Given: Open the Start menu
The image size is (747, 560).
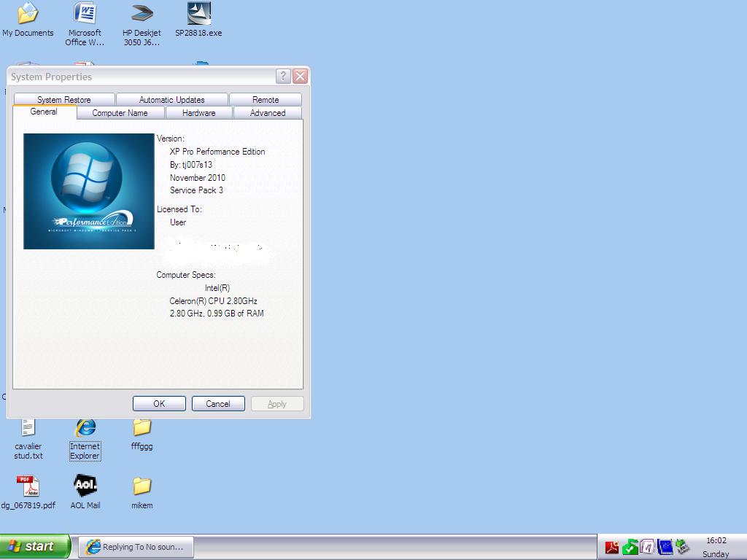Looking at the screenshot, I should point(35,547).
